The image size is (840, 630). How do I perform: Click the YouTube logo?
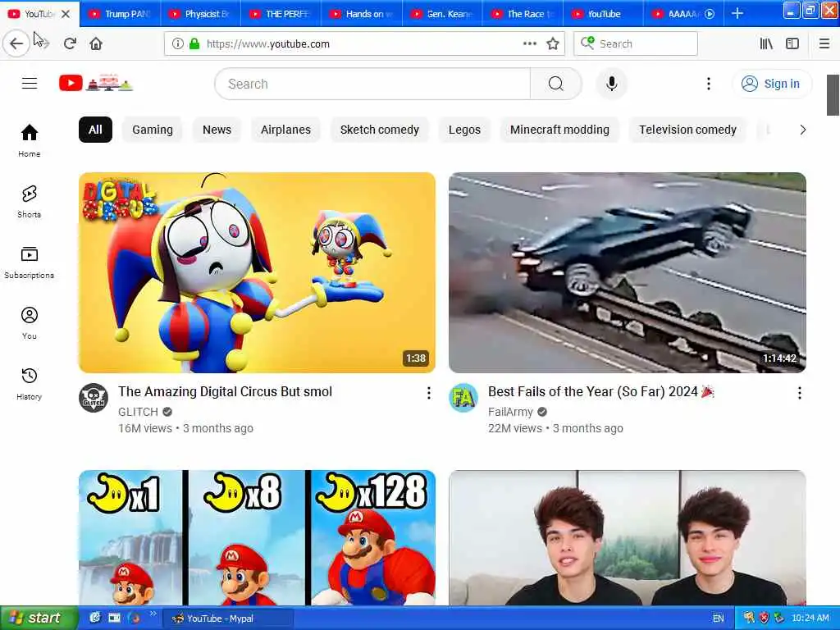point(96,83)
